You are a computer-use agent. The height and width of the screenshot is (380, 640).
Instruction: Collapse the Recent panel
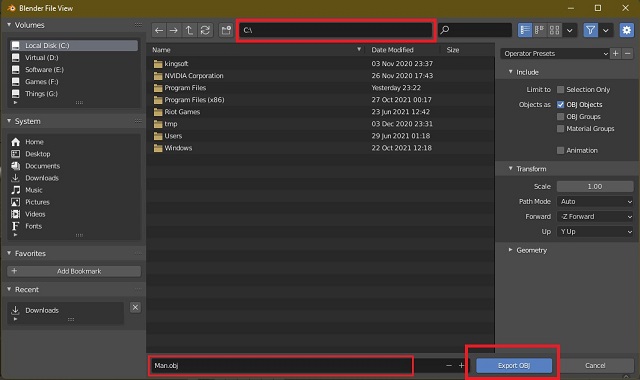pos(9,289)
